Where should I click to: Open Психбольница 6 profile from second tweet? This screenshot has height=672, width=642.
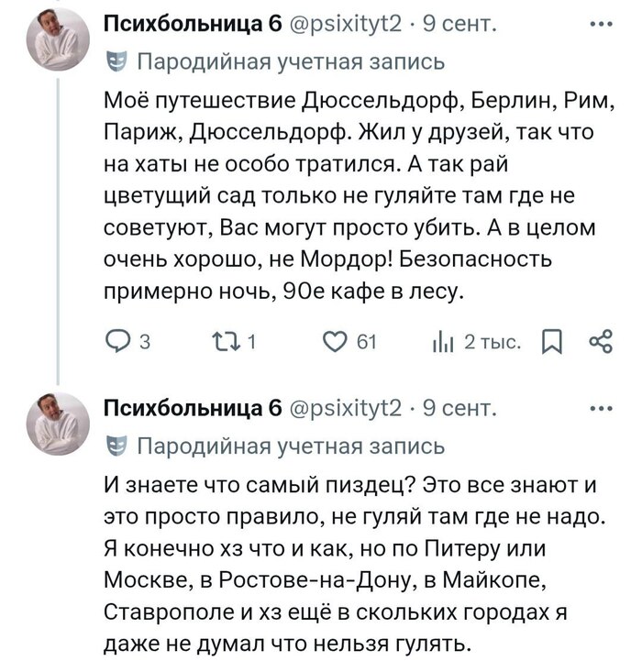[191, 408]
